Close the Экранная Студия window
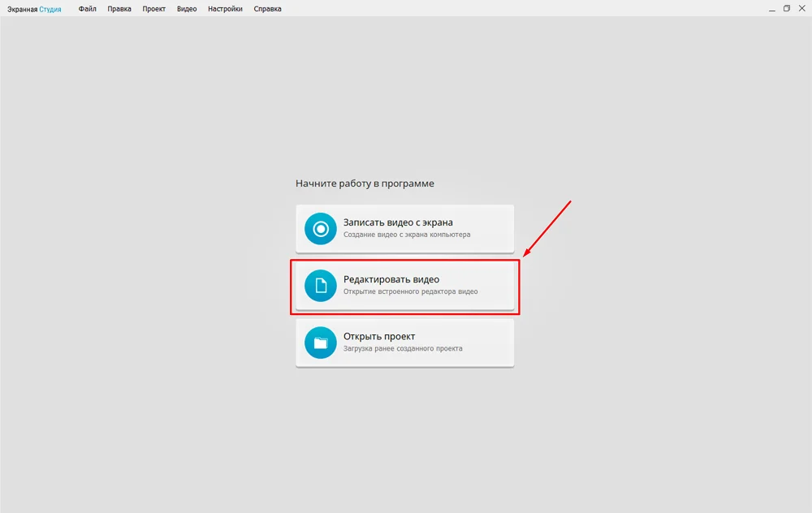The width and height of the screenshot is (812, 513). [801, 8]
